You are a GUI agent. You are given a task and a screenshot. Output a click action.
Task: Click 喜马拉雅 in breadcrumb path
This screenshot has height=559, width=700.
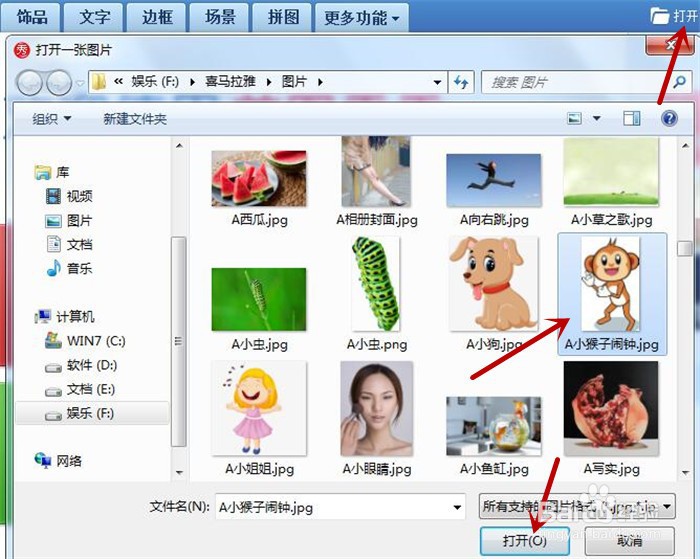230,82
